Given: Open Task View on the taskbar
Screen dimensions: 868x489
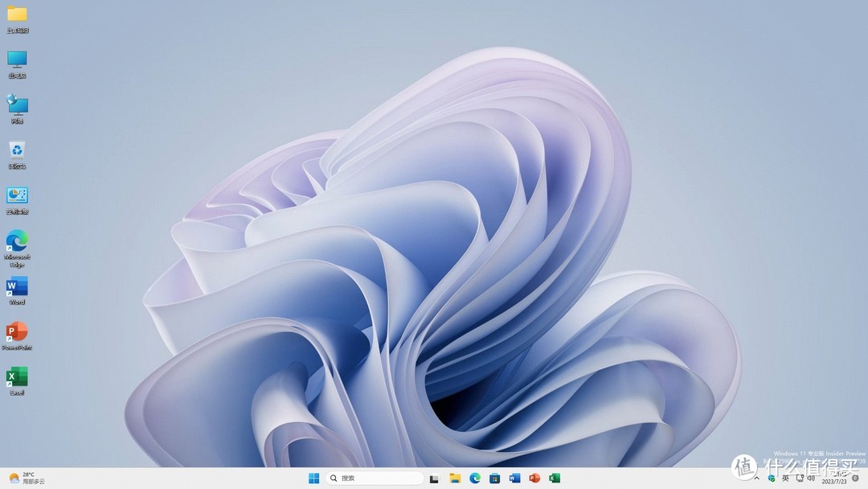Looking at the screenshot, I should (x=435, y=479).
